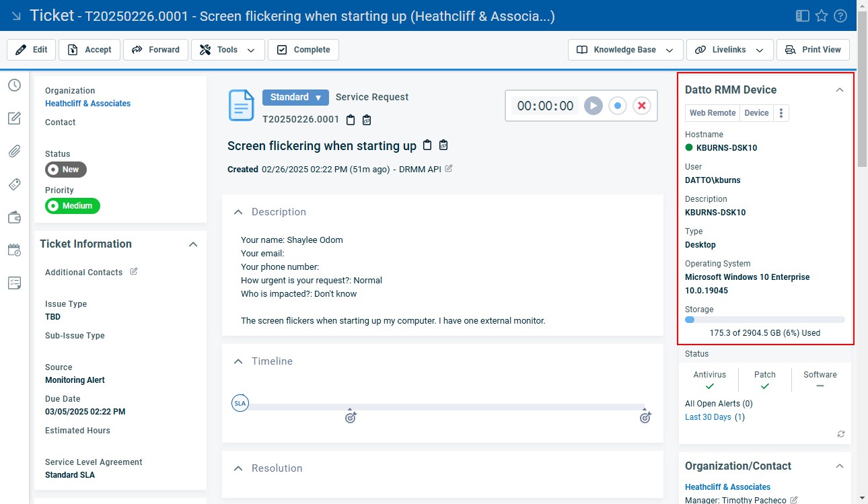Screen dimensions: 868x504
Task: Collapse the Description section
Action: tap(238, 212)
